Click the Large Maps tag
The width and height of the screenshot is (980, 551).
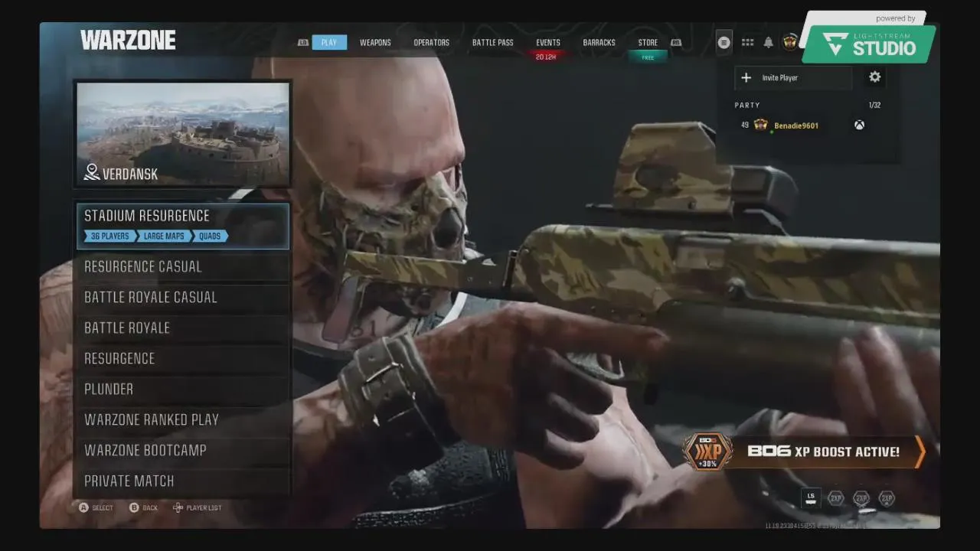pos(164,236)
